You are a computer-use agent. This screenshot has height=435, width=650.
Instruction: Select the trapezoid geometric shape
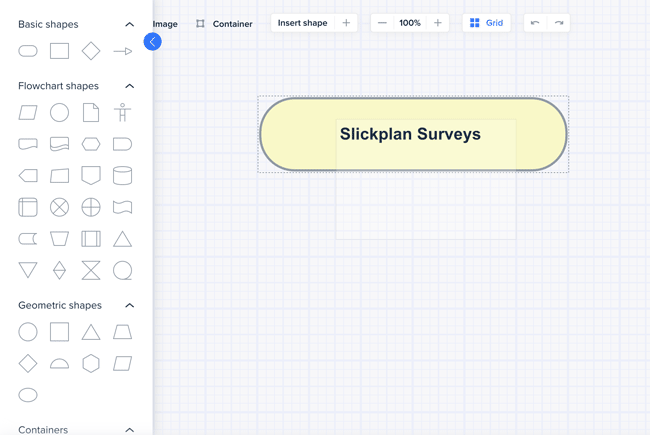coord(122,332)
